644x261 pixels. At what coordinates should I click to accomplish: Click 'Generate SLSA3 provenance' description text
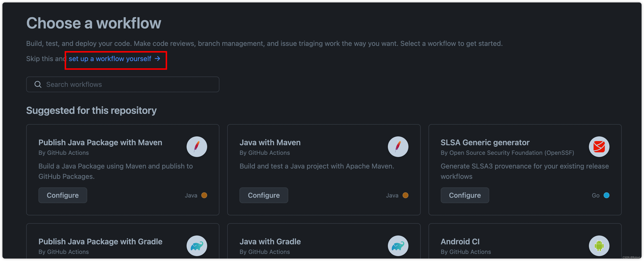(524, 171)
